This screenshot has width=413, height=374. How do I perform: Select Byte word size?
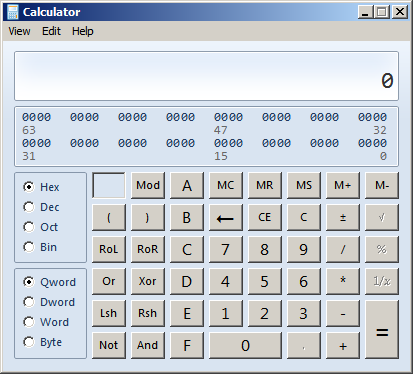tap(29, 342)
